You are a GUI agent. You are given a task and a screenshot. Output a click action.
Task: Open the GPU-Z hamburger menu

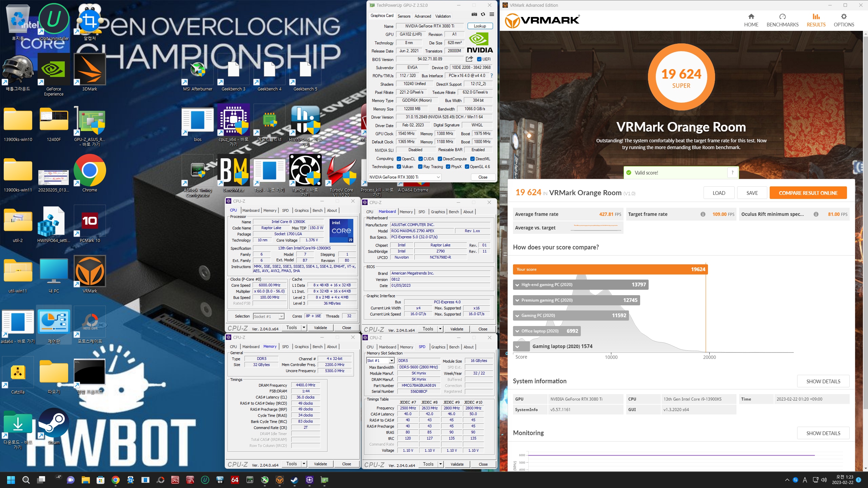pos(492,15)
